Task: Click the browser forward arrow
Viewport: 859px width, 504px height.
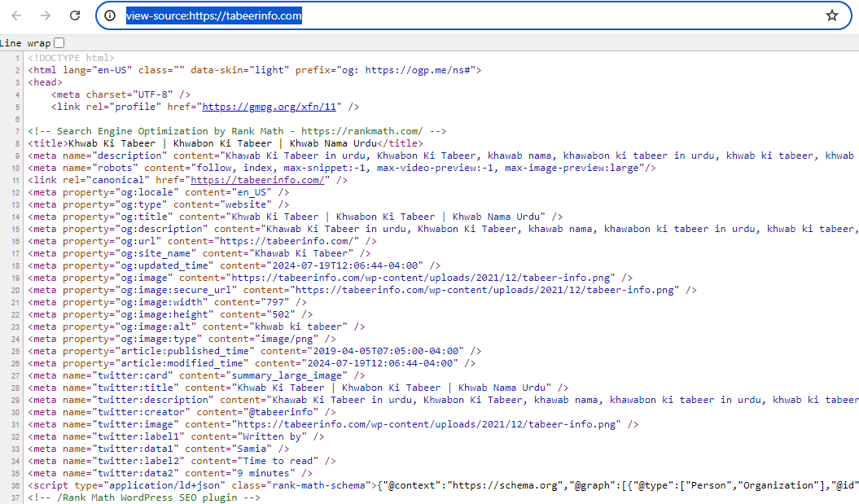Action: click(x=46, y=15)
